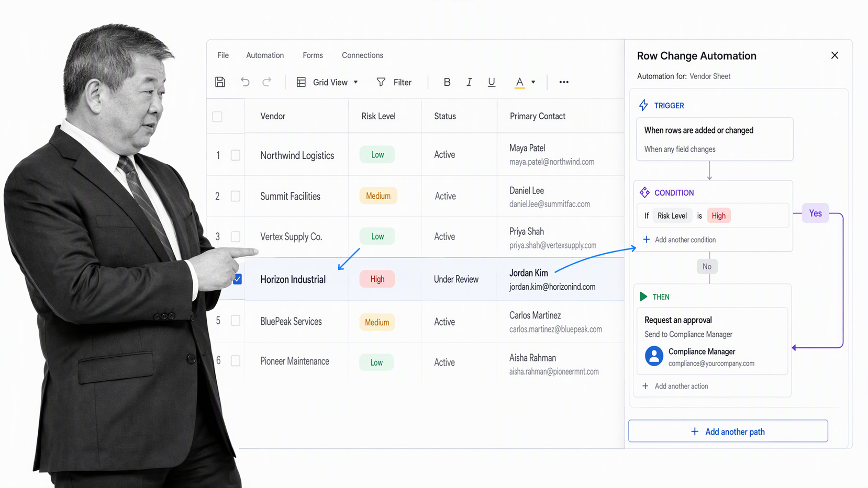Open the Risk Level condition field selector
The width and height of the screenshot is (868, 488).
[x=672, y=215]
